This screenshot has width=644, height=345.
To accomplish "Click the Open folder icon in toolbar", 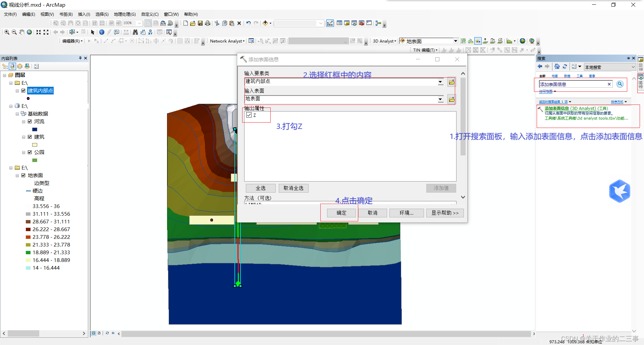I will click(x=193, y=23).
